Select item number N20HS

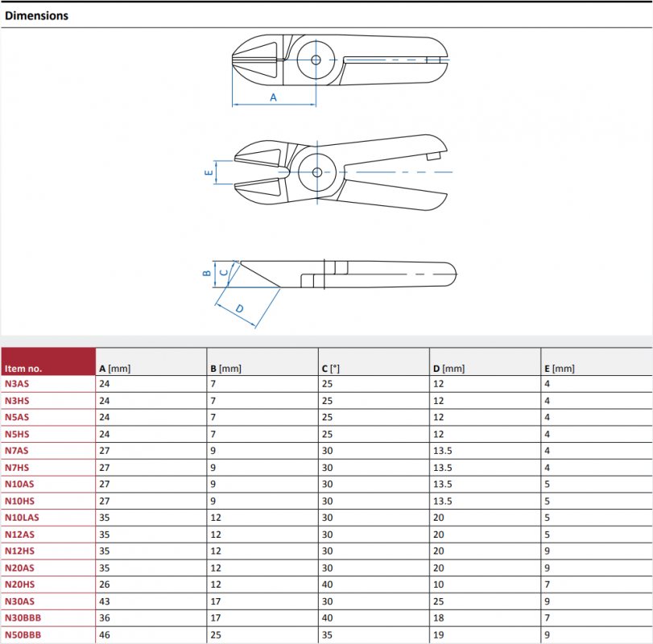click(x=19, y=584)
